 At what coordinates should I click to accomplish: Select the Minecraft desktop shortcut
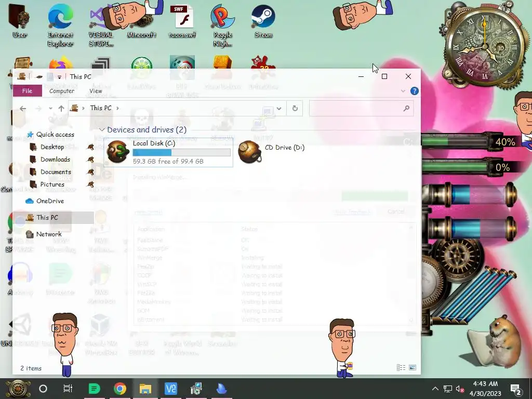[141, 21]
